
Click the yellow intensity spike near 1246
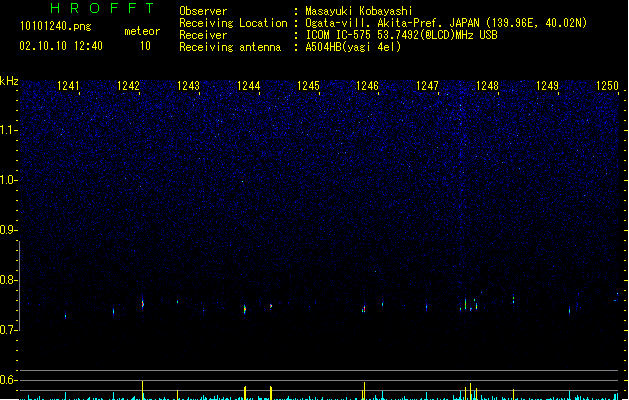(364, 391)
